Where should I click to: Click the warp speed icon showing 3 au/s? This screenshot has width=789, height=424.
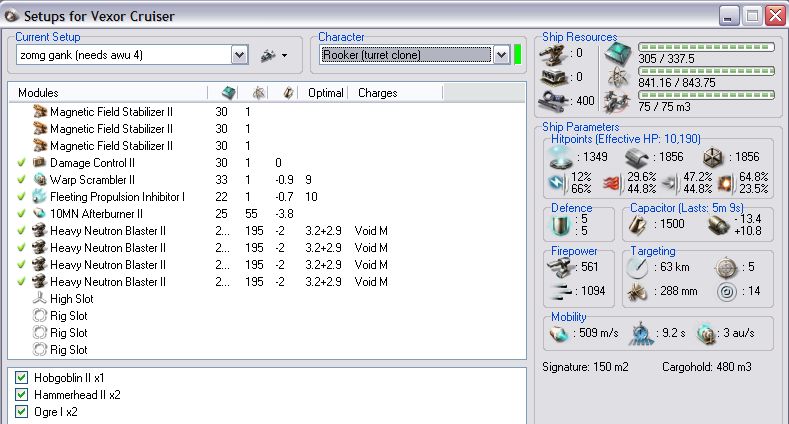point(706,333)
